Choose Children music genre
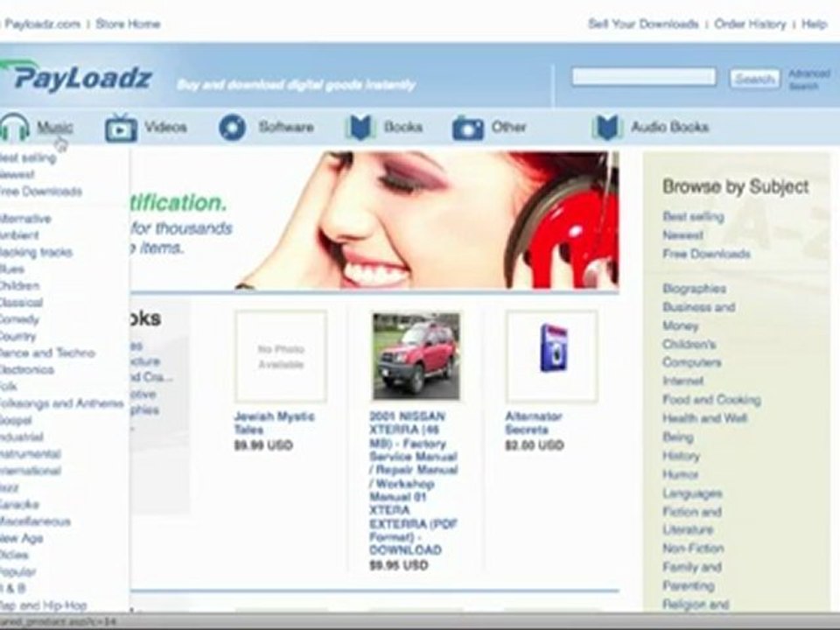Image resolution: width=840 pixels, height=630 pixels. pos(20,285)
